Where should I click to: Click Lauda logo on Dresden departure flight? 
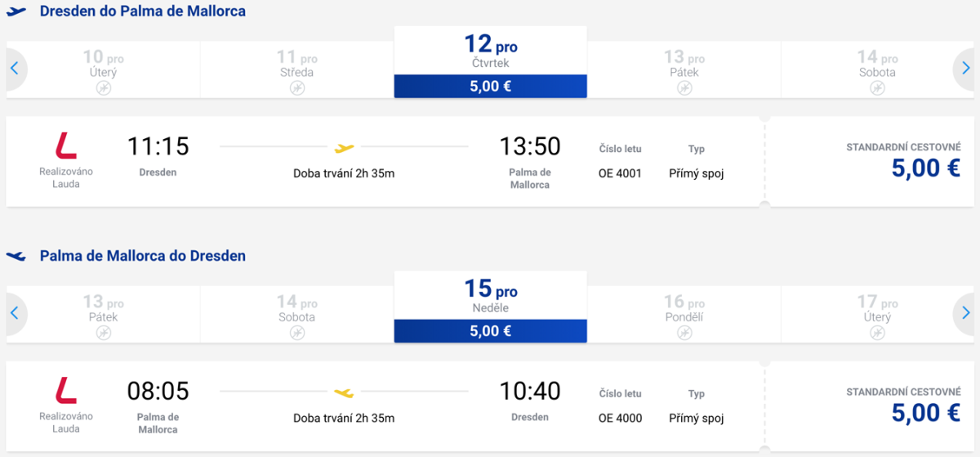66,146
